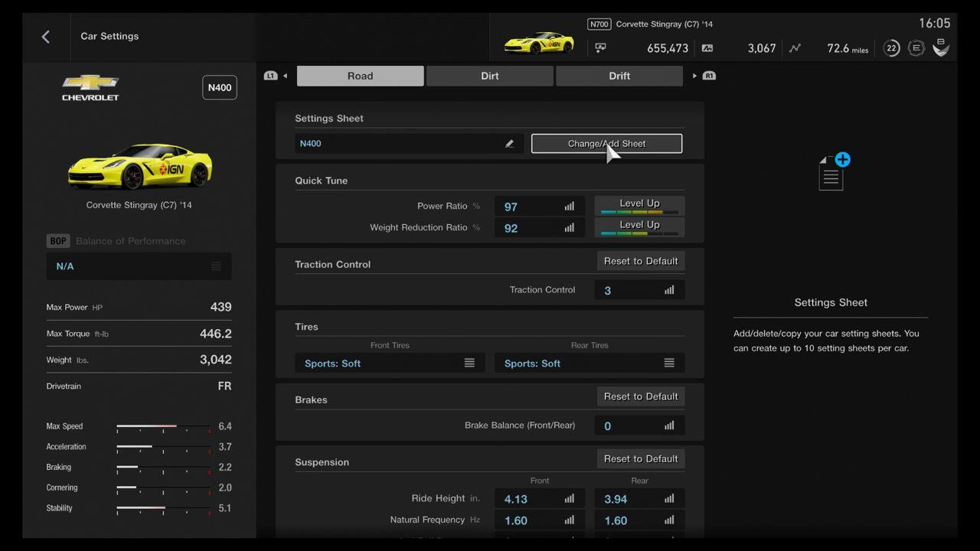Go back using the top-left arrow

(46, 37)
